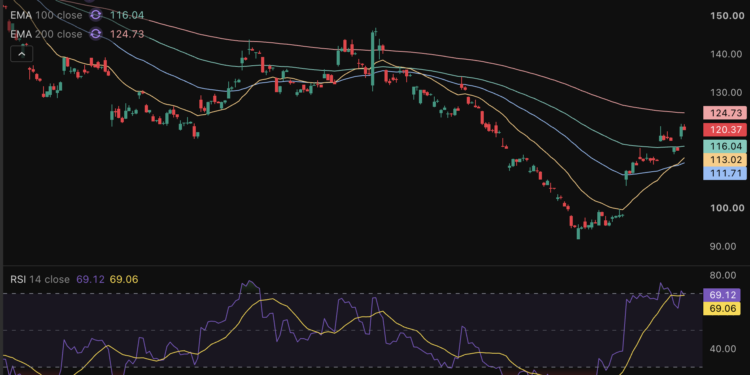Click the 80.00 RSI scale tick
The image size is (750, 375).
coord(723,275)
